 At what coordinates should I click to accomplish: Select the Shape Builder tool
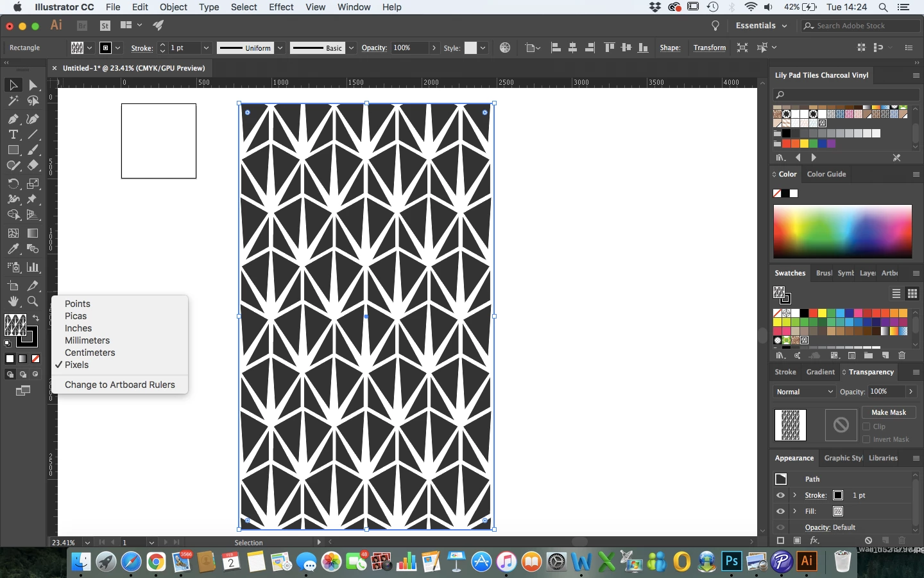(x=13, y=215)
